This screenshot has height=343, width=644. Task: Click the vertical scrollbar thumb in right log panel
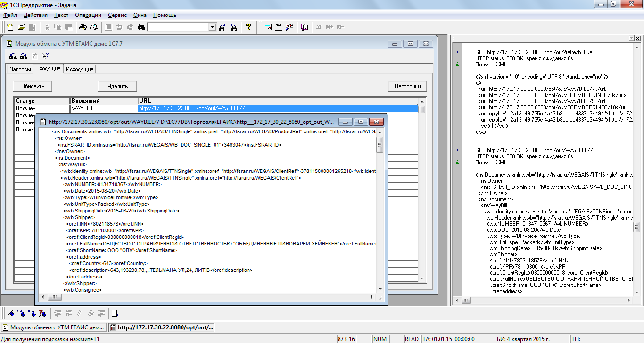click(x=637, y=228)
